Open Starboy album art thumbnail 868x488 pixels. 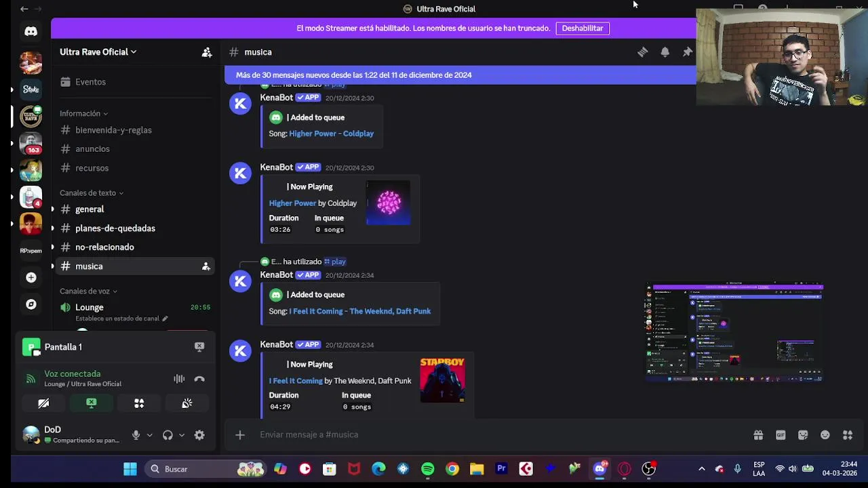pyautogui.click(x=443, y=380)
